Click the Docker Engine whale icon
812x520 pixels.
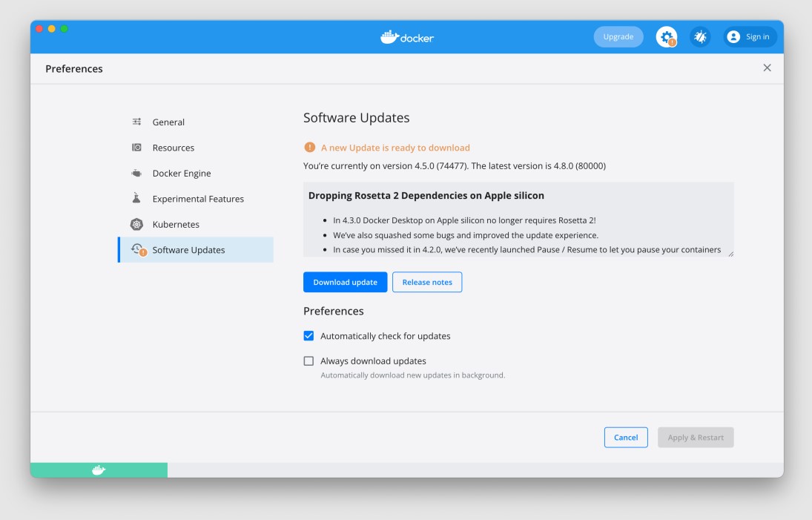[x=136, y=173]
